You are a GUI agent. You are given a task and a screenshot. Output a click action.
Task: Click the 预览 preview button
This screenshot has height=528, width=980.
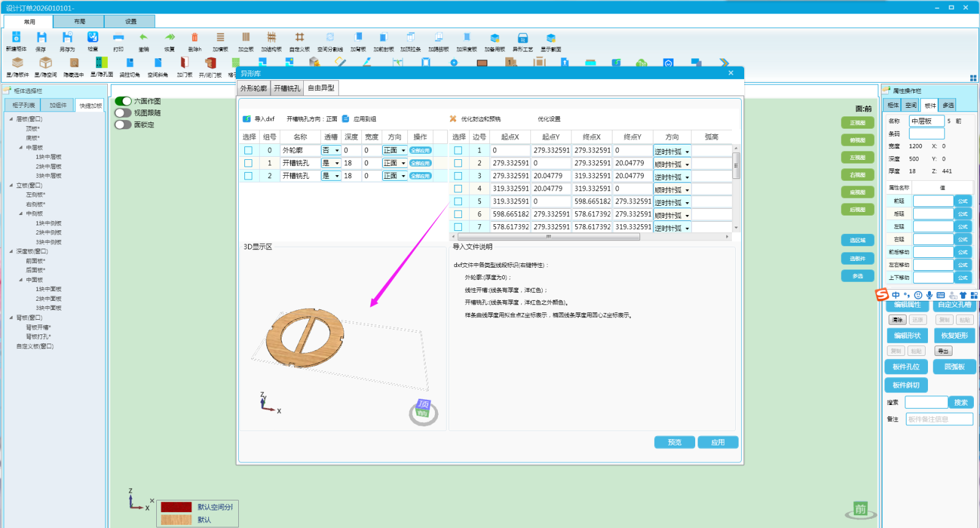674,442
